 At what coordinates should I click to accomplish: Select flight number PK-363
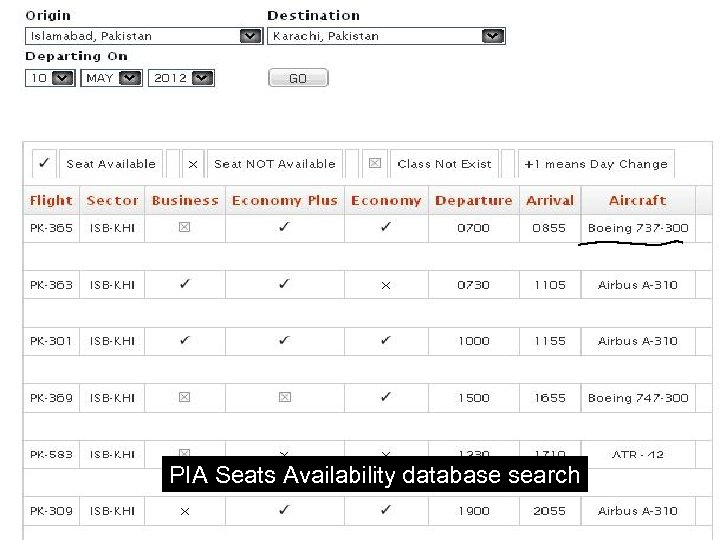(x=51, y=285)
